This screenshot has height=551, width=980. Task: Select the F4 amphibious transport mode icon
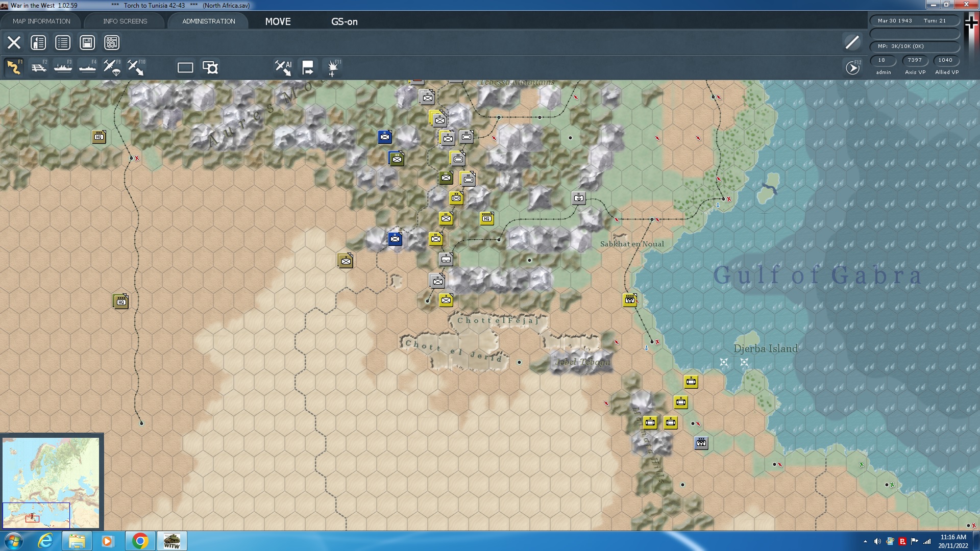(87, 67)
